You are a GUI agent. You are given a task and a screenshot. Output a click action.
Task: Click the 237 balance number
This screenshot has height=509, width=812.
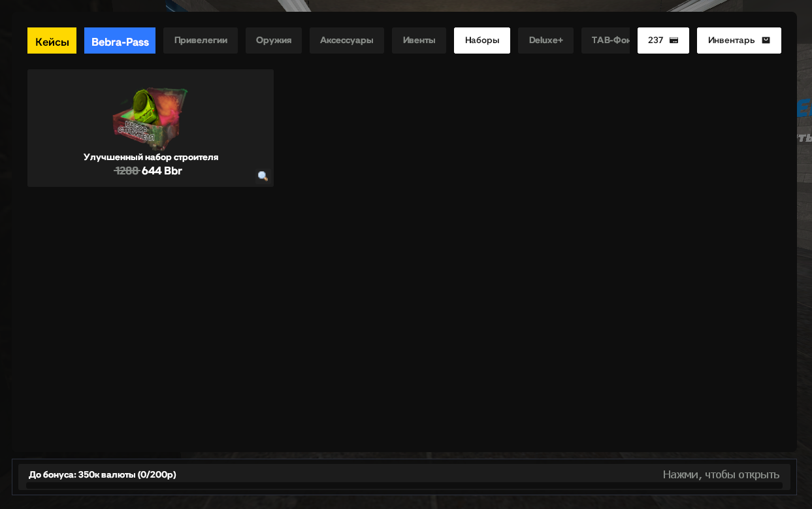pos(655,41)
